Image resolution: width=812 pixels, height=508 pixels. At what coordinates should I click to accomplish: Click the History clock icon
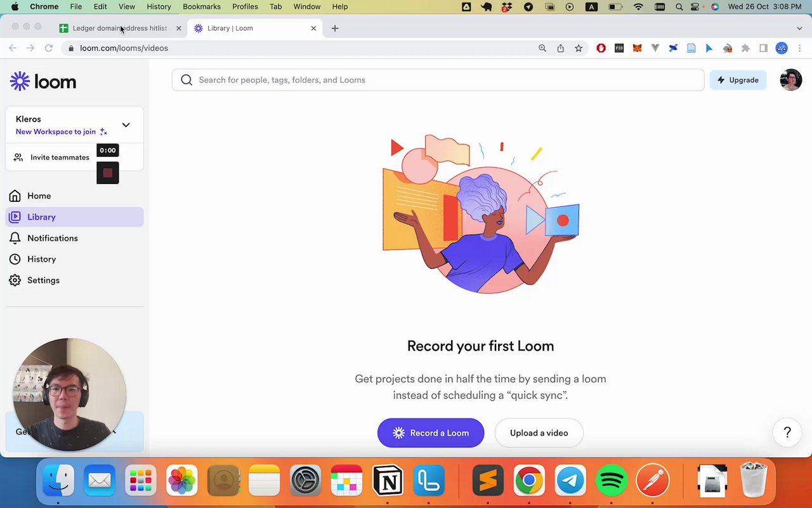click(15, 259)
